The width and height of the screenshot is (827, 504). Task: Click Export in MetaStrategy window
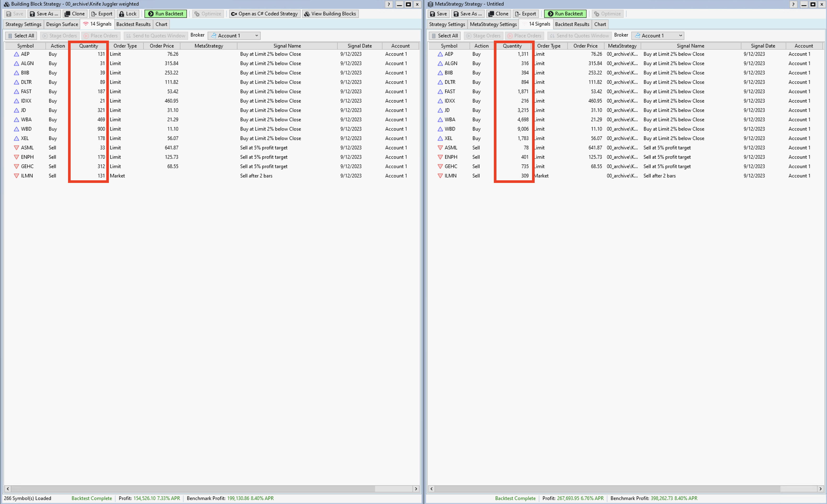pyautogui.click(x=526, y=14)
